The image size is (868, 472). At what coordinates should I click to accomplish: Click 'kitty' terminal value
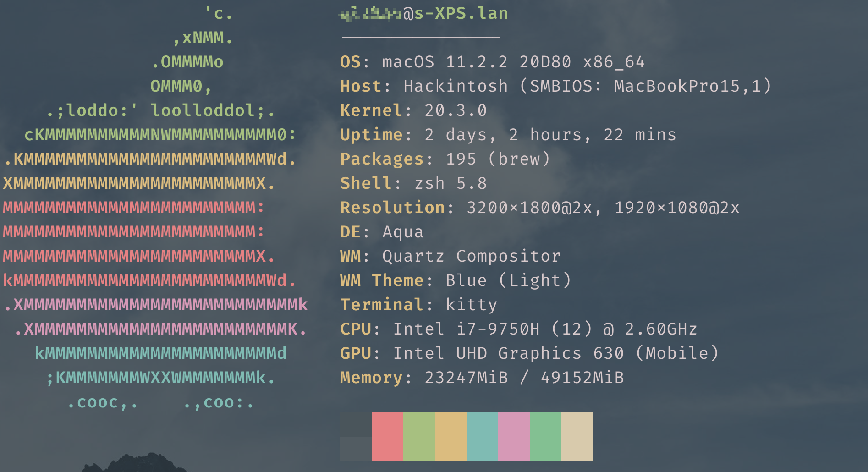[x=472, y=305]
